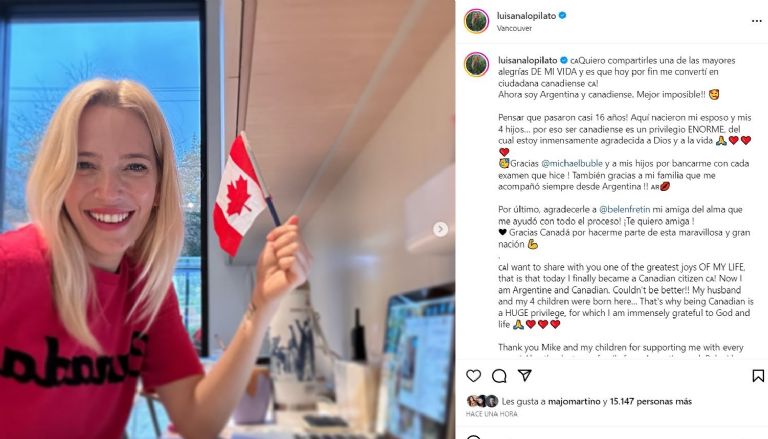Click the liker avatars next to Les gusta
This screenshot has height=439, width=768.
click(x=482, y=401)
